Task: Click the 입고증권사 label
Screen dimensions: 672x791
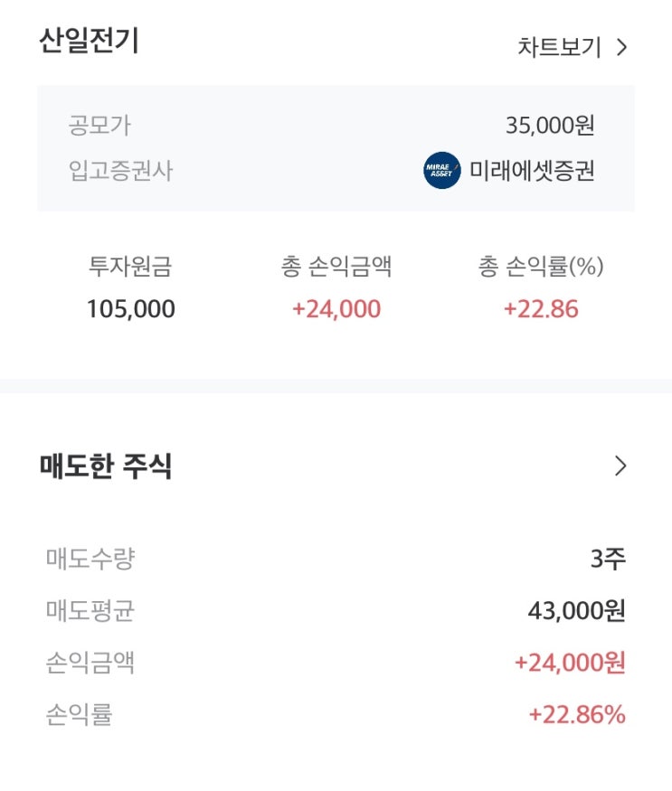Action: pyautogui.click(x=120, y=171)
